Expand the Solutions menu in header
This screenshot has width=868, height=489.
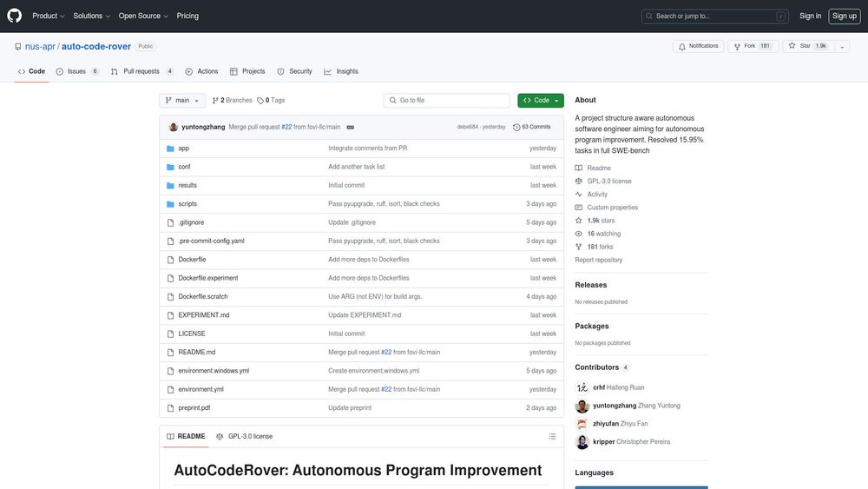[x=91, y=16]
